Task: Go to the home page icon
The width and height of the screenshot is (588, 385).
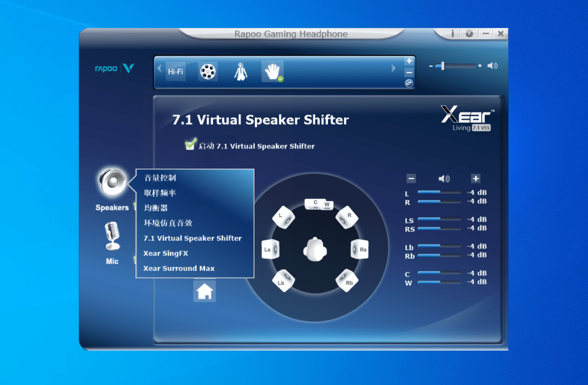Action: coord(205,292)
